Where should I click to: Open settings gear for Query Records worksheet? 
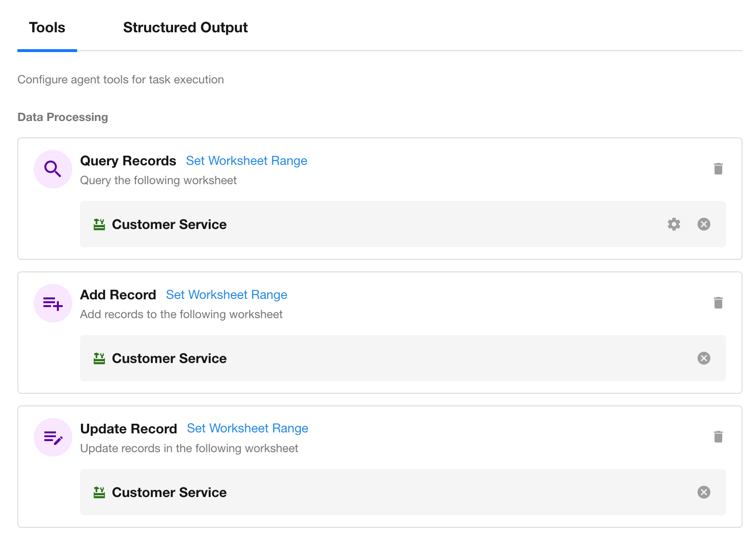(x=674, y=224)
